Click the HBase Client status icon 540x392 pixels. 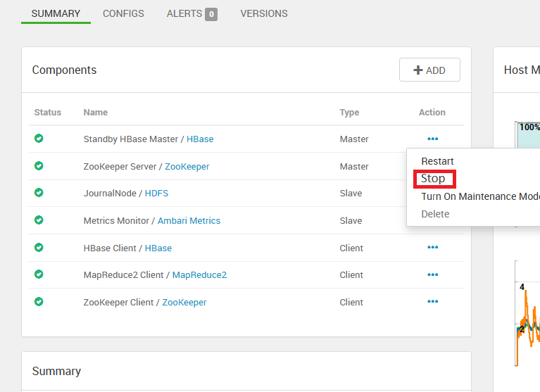point(39,248)
